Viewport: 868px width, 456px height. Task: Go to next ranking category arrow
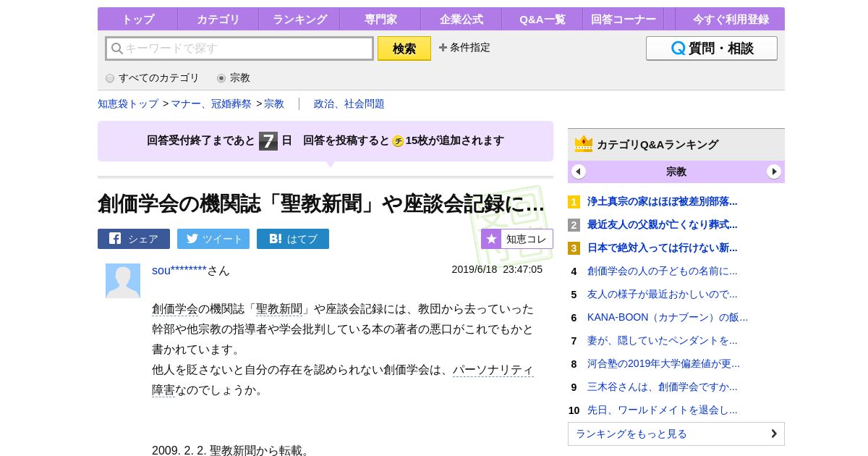[774, 172]
